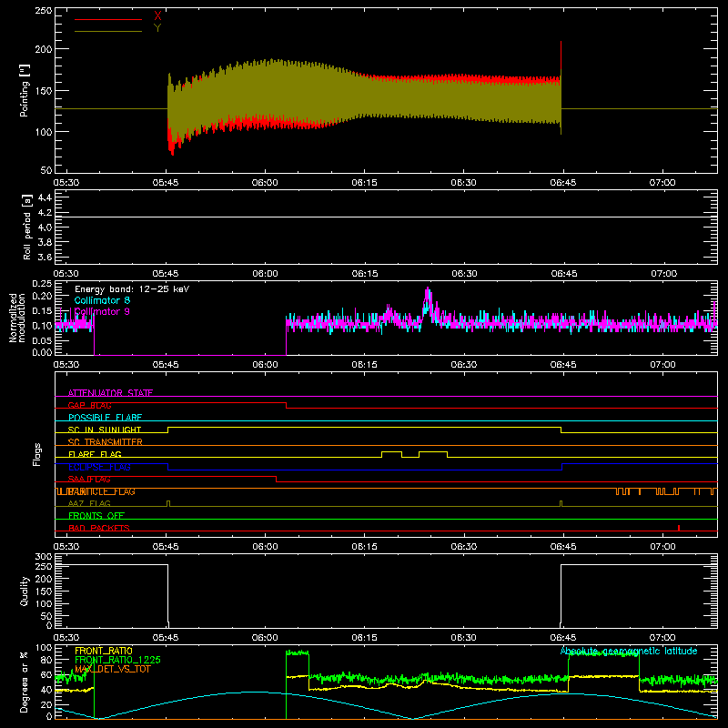Click the '3.6' tick on Roll period axis
Image resolution: width=728 pixels, height=728 pixels.
tap(45, 257)
